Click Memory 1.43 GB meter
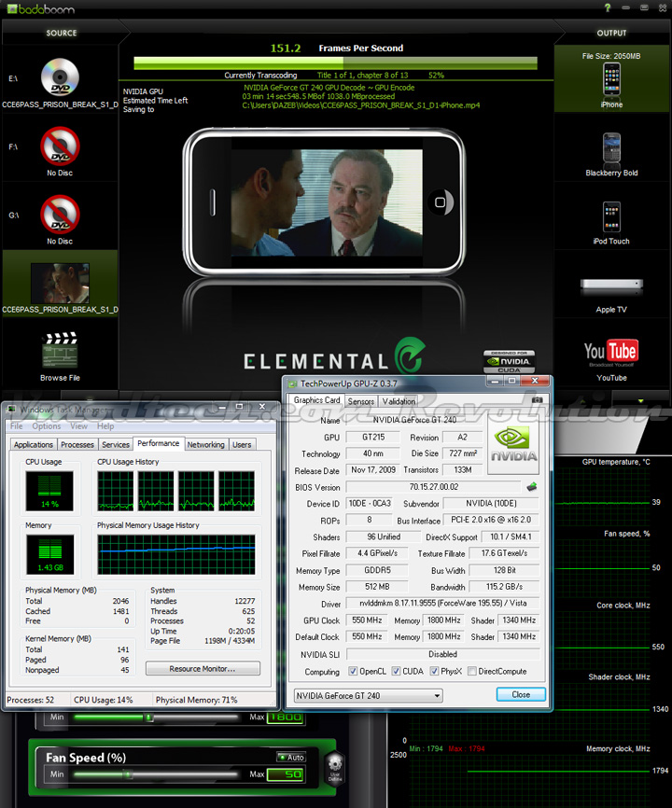Image resolution: width=672 pixels, height=808 pixels. (50, 554)
